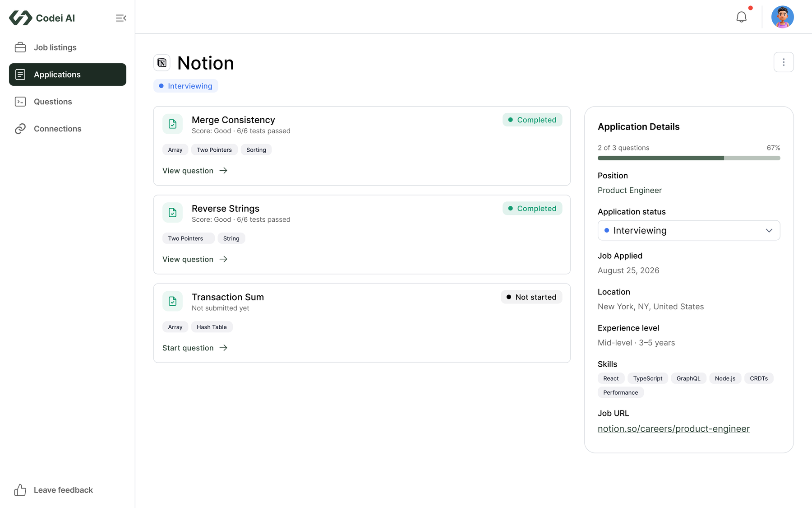Click Not submitted yet text
This screenshot has width=812, height=508.
[x=220, y=308]
